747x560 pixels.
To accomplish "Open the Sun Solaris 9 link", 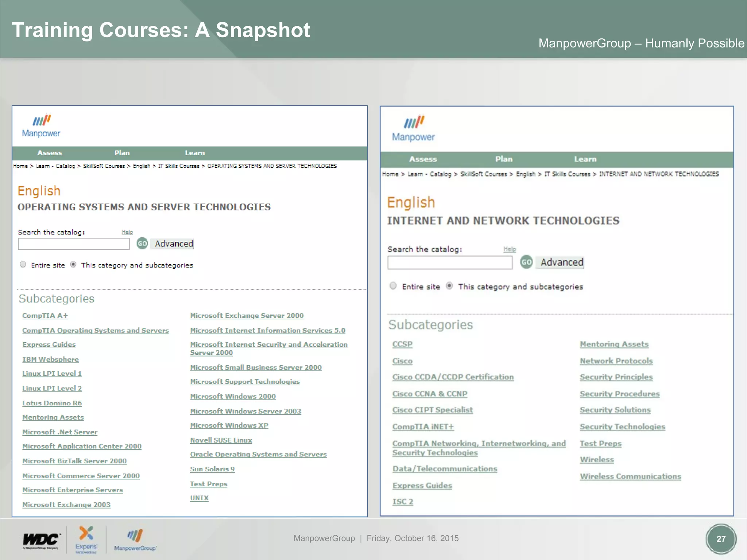I will tap(212, 469).
